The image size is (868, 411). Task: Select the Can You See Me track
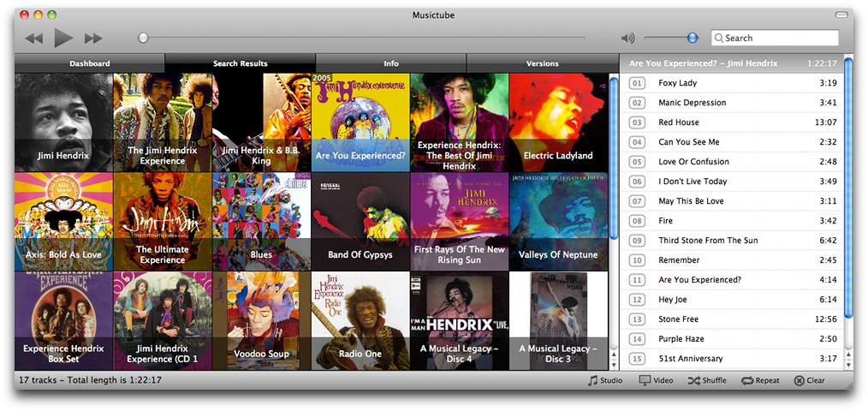pos(732,142)
